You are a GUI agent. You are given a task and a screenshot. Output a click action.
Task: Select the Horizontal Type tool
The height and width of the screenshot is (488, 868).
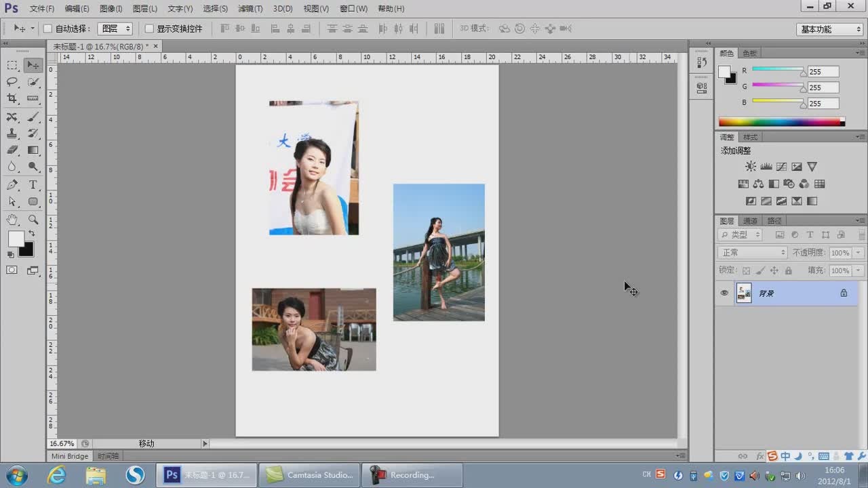pos(33,185)
